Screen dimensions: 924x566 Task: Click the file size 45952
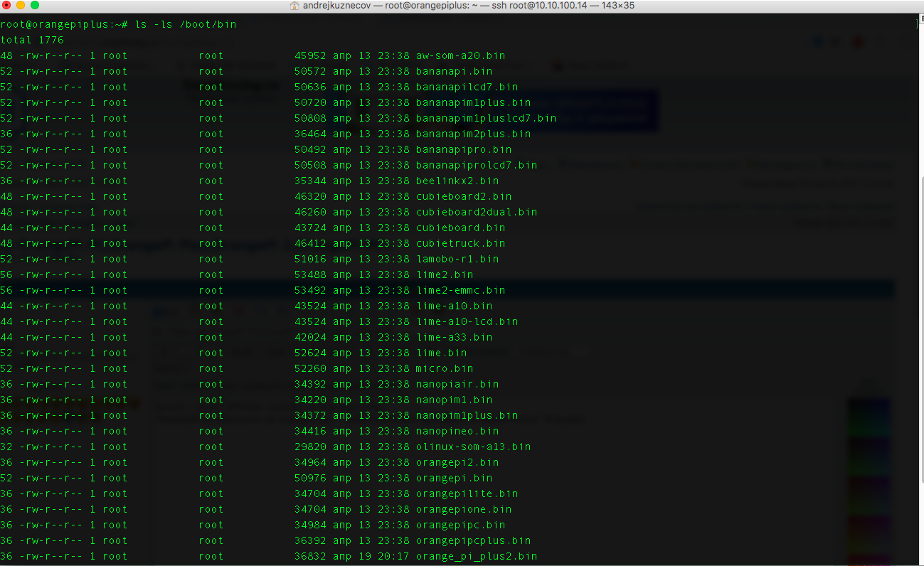310,55
